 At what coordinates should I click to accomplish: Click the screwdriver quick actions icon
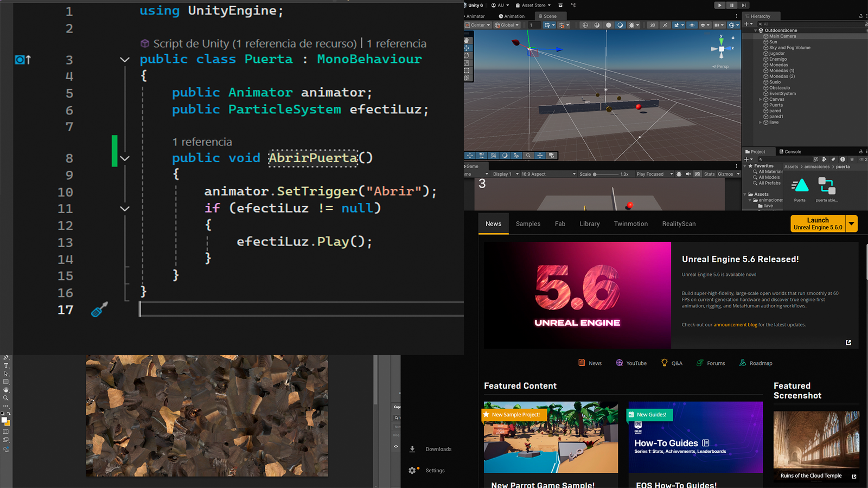[99, 310]
